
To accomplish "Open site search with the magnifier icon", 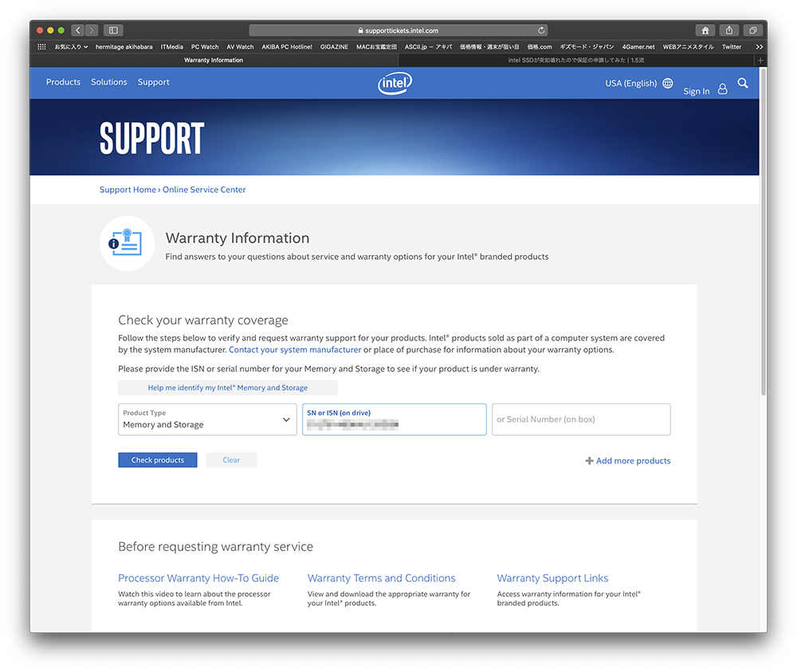I will click(743, 83).
